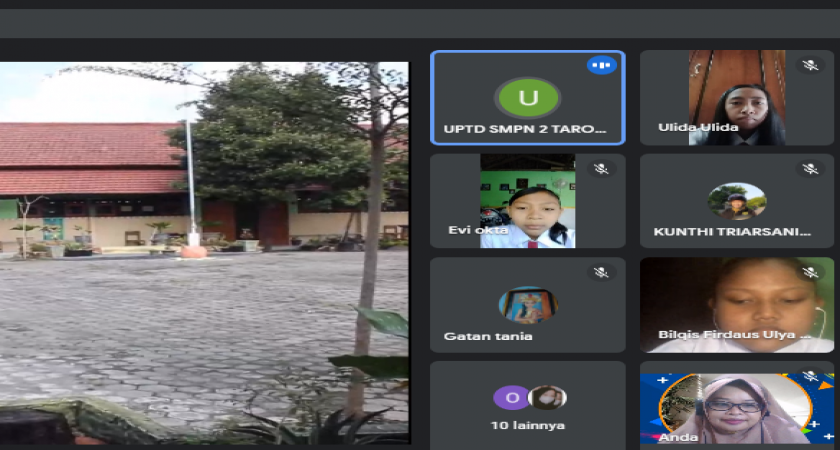This screenshot has height=450, width=840.
Task: Select Evi okta's video tile
Action: click(x=528, y=201)
